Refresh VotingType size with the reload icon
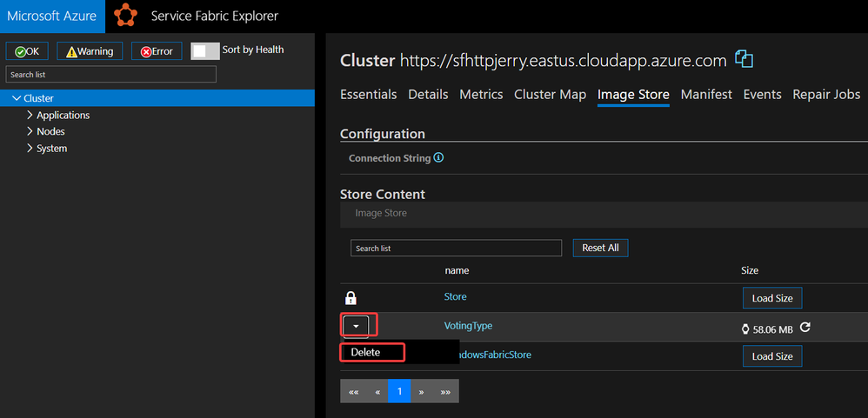 [x=805, y=328]
